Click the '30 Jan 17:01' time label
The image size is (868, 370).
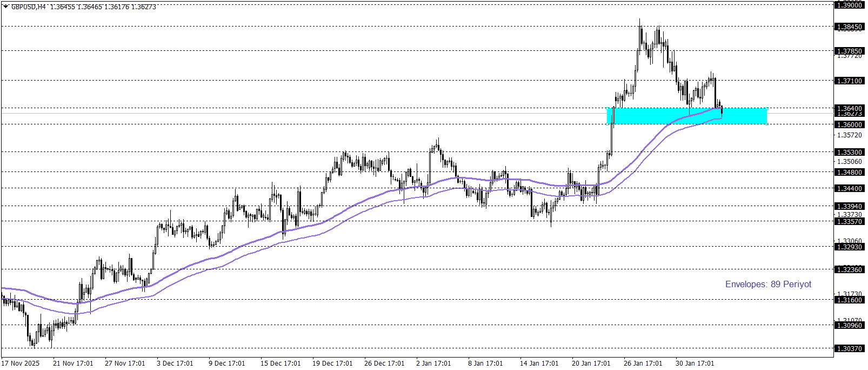[695, 363]
